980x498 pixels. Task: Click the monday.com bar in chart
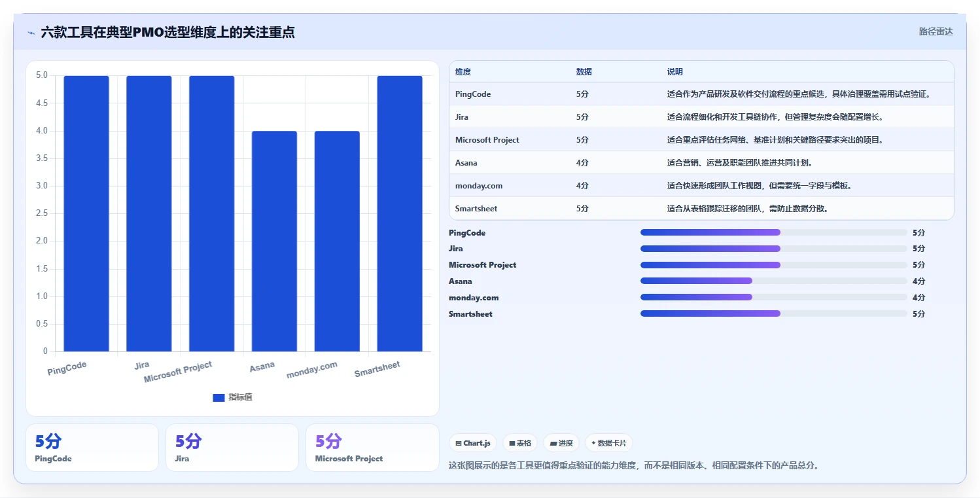click(x=337, y=241)
